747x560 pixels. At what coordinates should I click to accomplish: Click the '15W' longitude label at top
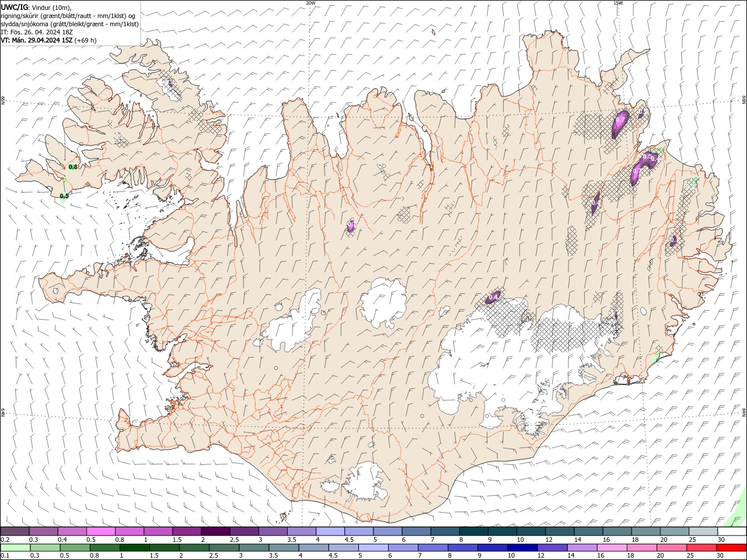(x=618, y=3)
